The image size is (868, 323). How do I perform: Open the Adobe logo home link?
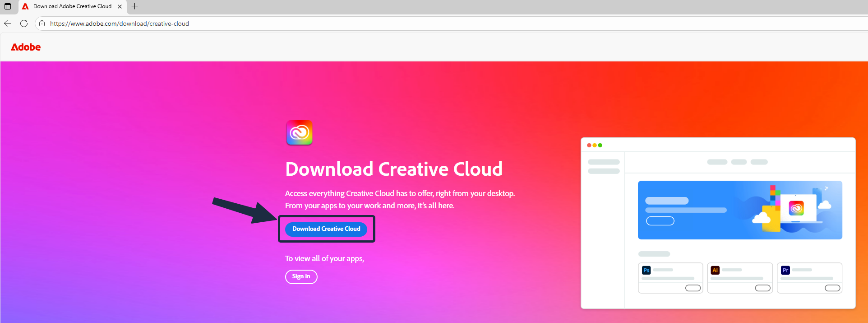coord(26,47)
